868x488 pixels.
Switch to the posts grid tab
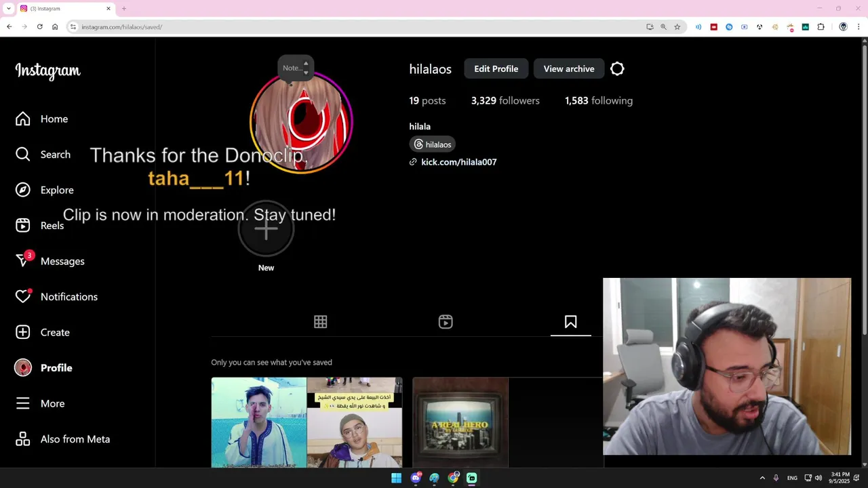point(321,322)
